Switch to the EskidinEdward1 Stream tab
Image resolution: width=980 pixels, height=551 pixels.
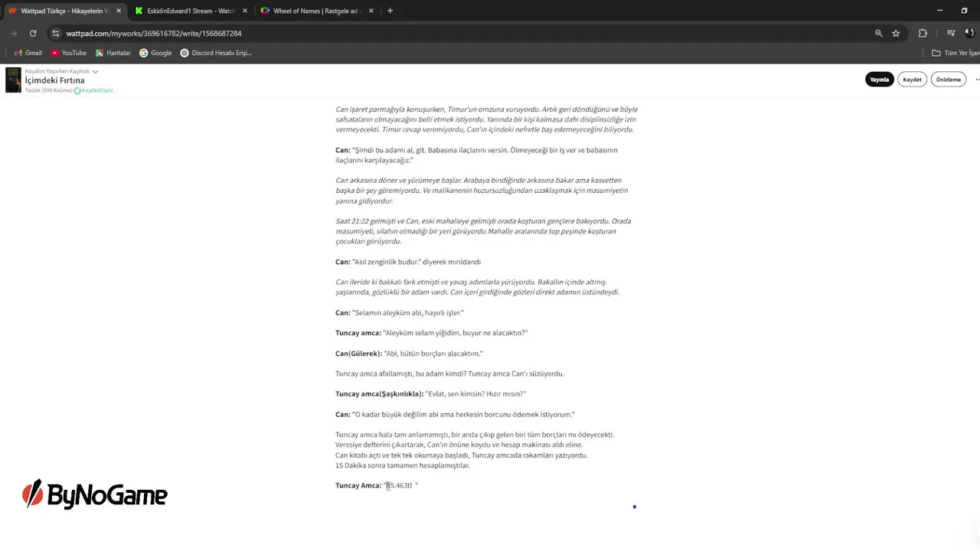point(190,11)
